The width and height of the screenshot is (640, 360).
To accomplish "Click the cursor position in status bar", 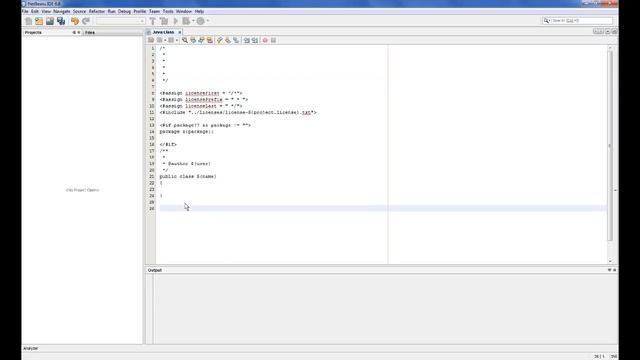I will (599, 356).
